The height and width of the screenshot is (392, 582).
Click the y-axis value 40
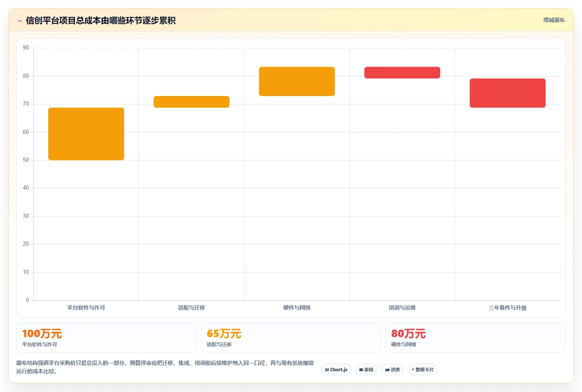tap(26, 188)
